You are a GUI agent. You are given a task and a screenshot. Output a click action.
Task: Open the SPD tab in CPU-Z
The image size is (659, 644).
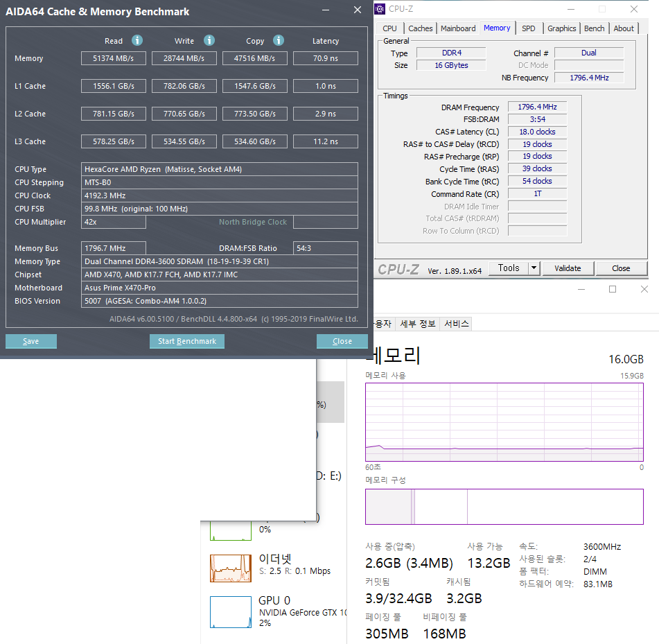point(529,28)
